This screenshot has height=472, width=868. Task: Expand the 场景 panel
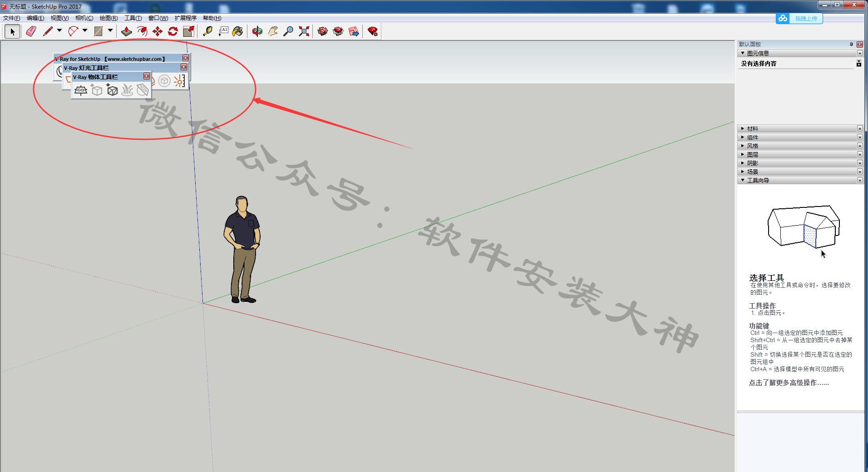pos(743,172)
